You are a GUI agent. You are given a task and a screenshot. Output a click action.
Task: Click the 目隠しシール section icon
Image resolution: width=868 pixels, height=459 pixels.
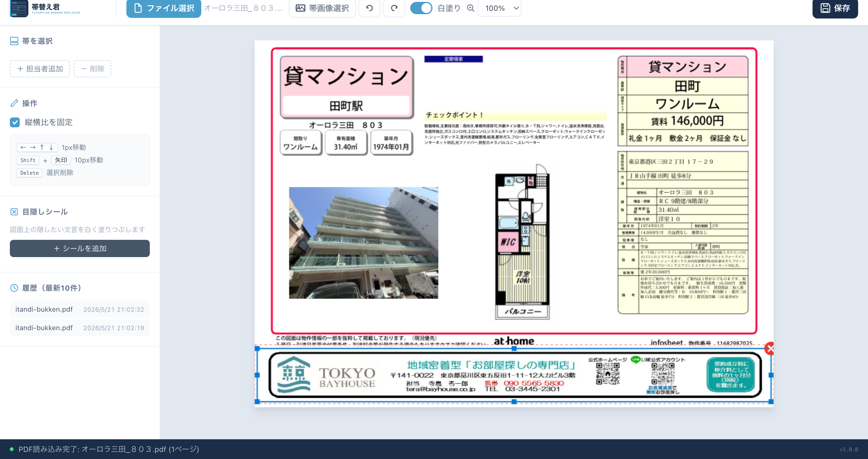14,212
